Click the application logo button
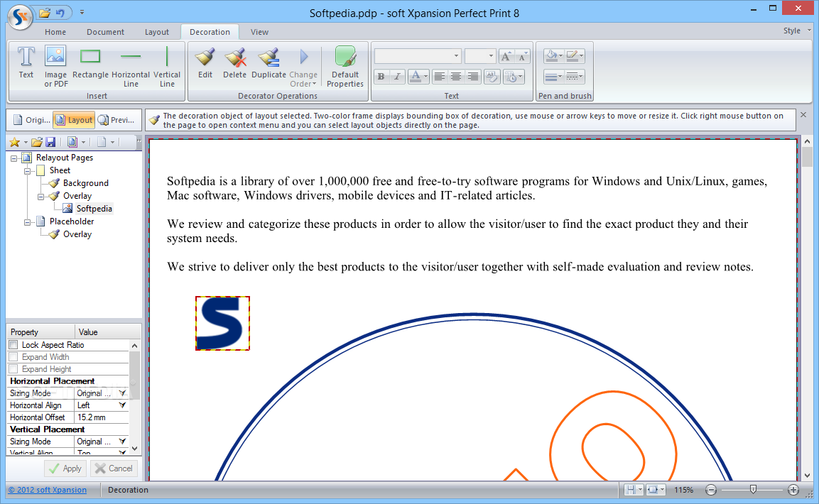Viewport: 819px width, 504px height. point(21,17)
